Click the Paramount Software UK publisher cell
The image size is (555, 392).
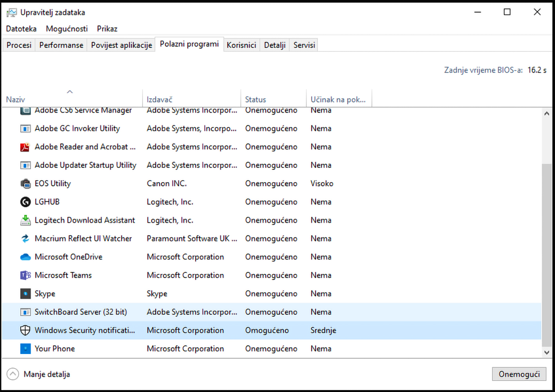point(192,238)
